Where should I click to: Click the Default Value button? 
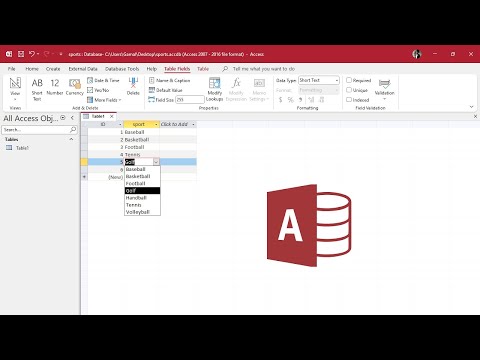(165, 90)
